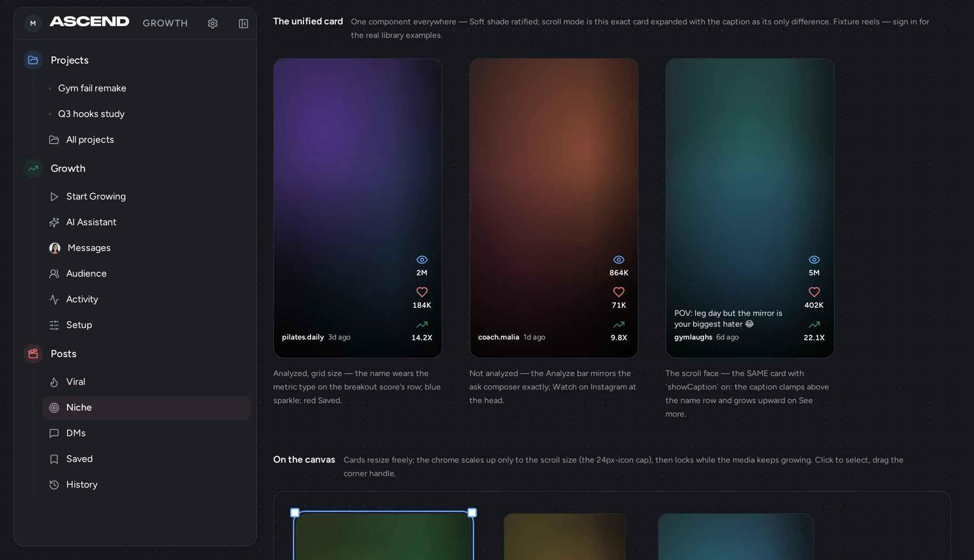The width and height of the screenshot is (974, 560).
Task: Click the GROWTH label in header
Action: click(165, 23)
